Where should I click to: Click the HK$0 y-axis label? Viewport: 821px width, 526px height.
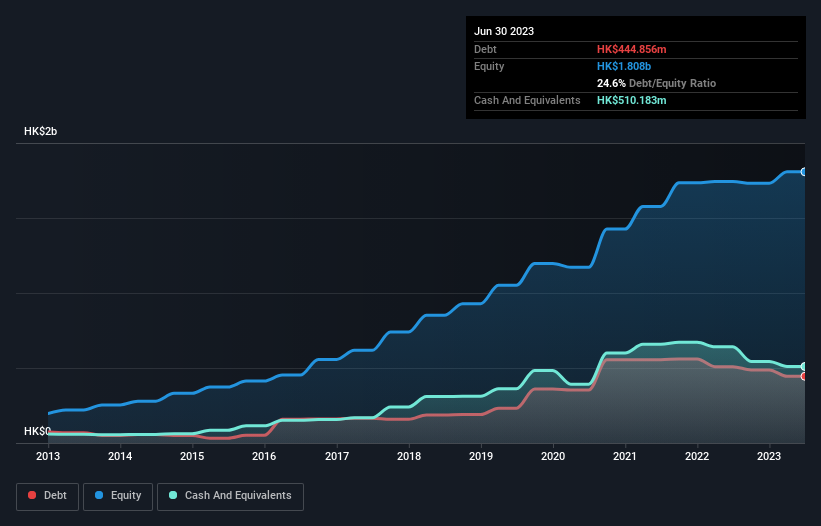point(37,431)
